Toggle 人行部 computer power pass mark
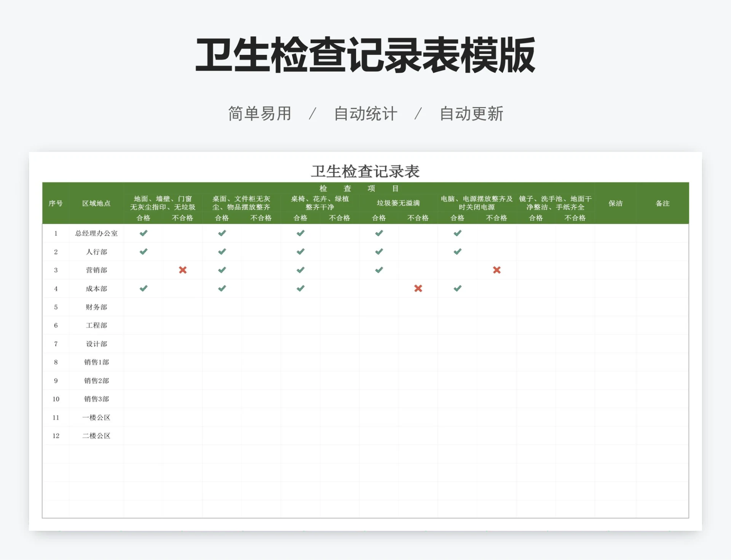This screenshot has width=731, height=560. (x=457, y=252)
